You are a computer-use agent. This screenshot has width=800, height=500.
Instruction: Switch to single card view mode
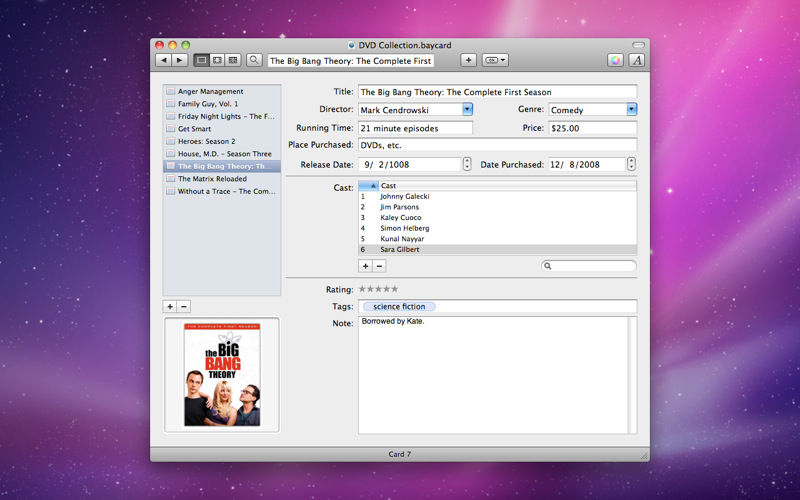click(202, 60)
